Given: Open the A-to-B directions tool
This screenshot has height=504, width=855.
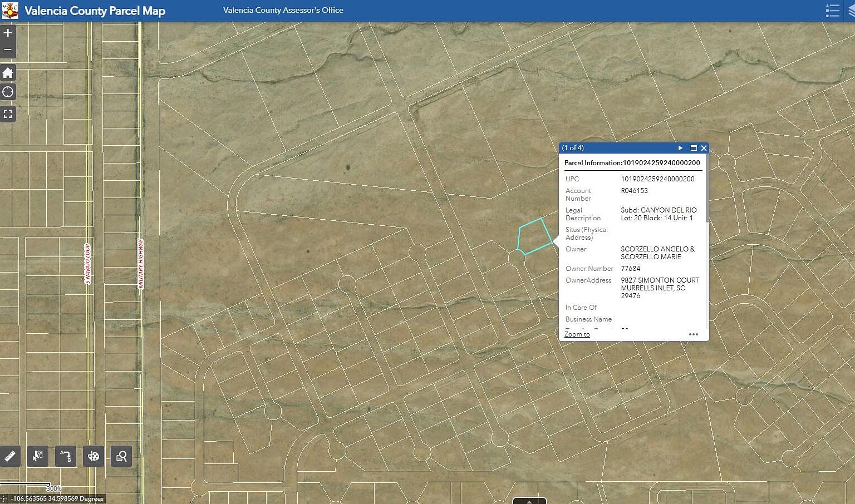Looking at the screenshot, I should coord(65,456).
